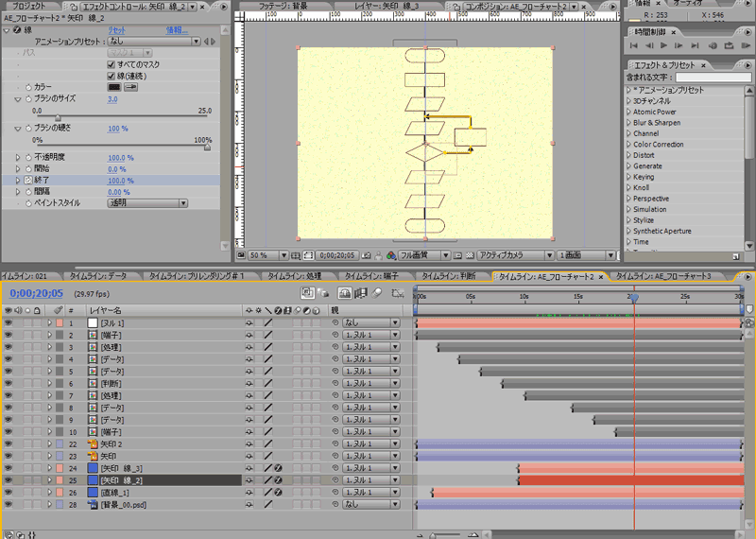Open graph editor icon in timeline
The image size is (756, 539).
tap(397, 293)
